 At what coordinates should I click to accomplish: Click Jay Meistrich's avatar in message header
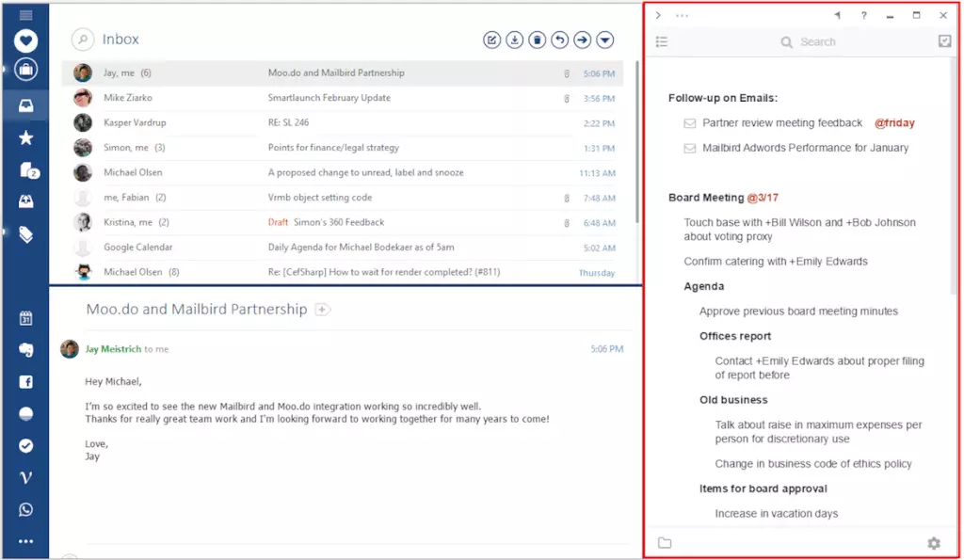point(70,349)
